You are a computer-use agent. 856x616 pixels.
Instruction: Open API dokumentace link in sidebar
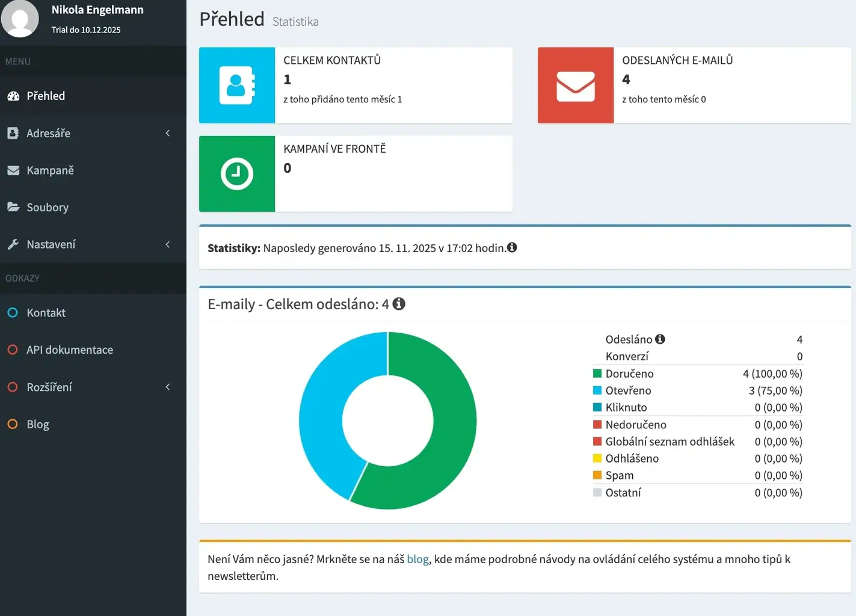click(x=69, y=350)
